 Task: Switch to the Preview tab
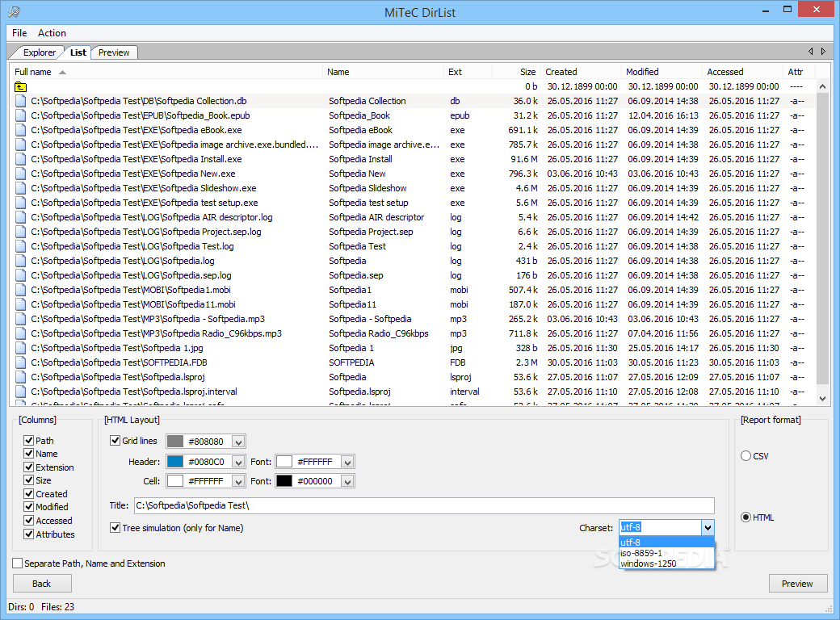(x=114, y=52)
